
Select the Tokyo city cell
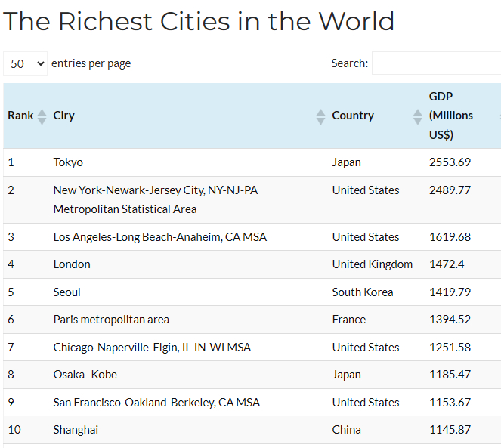tap(68, 162)
